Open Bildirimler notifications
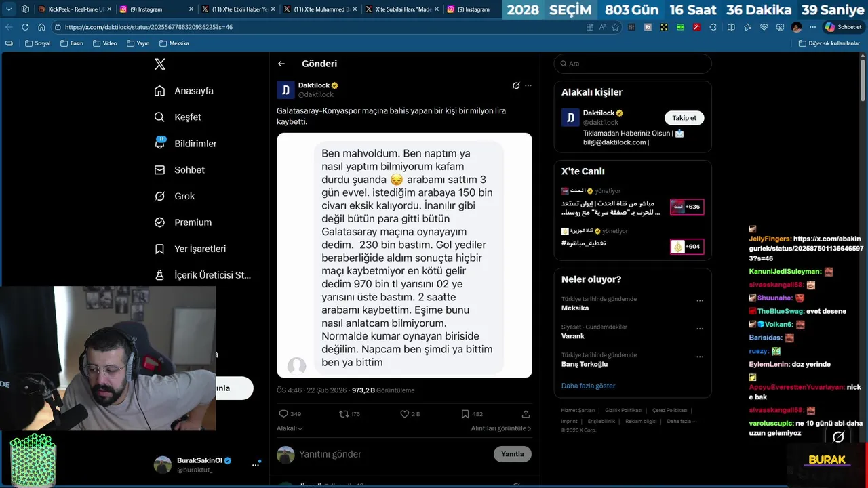The image size is (868, 488). 186,144
